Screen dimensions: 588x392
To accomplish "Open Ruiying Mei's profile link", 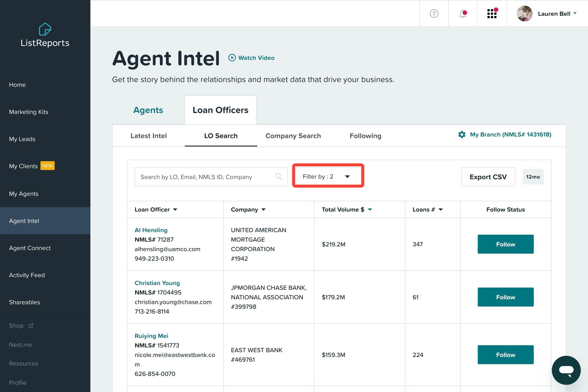I will click(151, 336).
